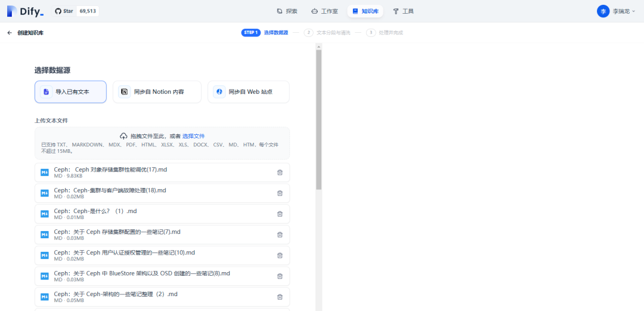Image resolution: width=644 pixels, height=311 pixels.
Task: Delete 关于 Ceph-架构的一些笔记整理（2）.md
Action: point(280,297)
